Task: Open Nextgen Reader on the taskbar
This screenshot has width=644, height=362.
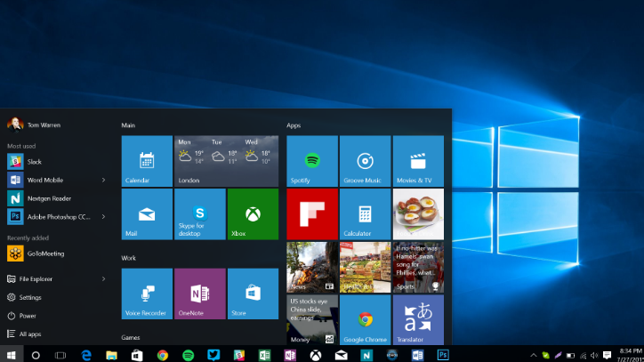Action: [x=366, y=355]
